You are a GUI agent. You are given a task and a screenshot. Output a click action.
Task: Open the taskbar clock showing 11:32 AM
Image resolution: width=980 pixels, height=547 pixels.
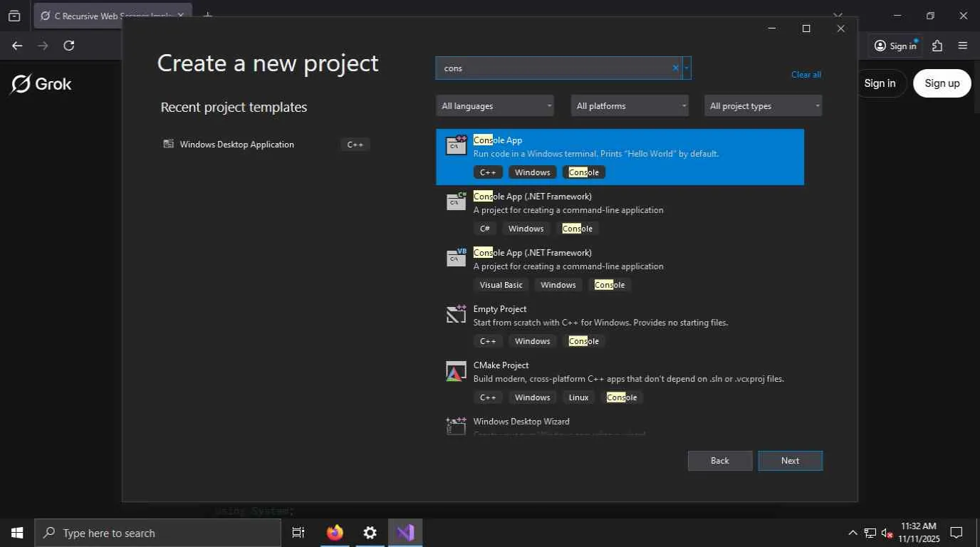point(919,533)
